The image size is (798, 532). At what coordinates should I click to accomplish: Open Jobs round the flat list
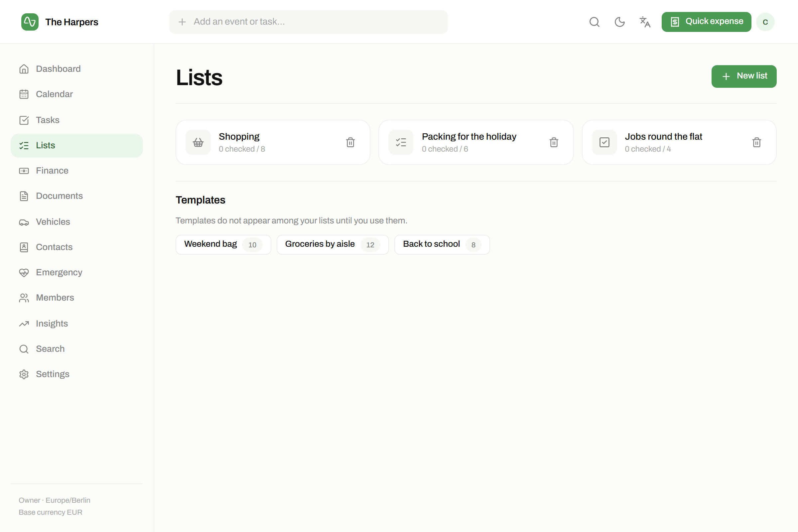[679, 142]
